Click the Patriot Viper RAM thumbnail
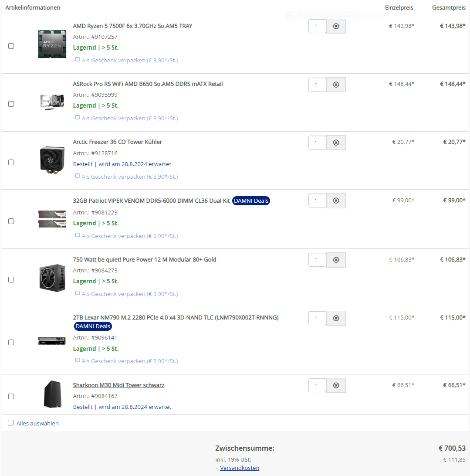The image size is (470, 476). click(x=52, y=219)
